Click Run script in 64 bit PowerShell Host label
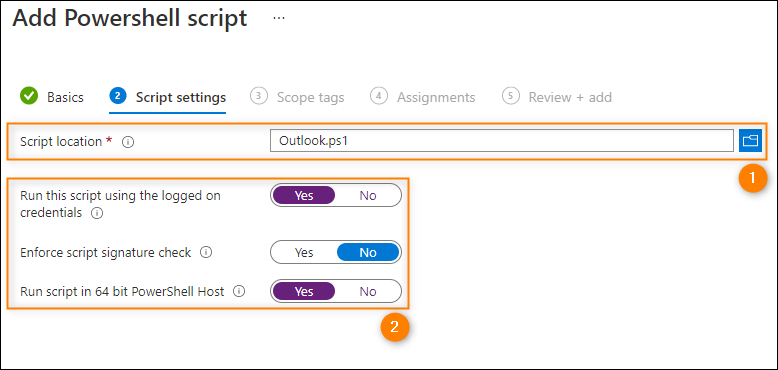 click(x=122, y=291)
